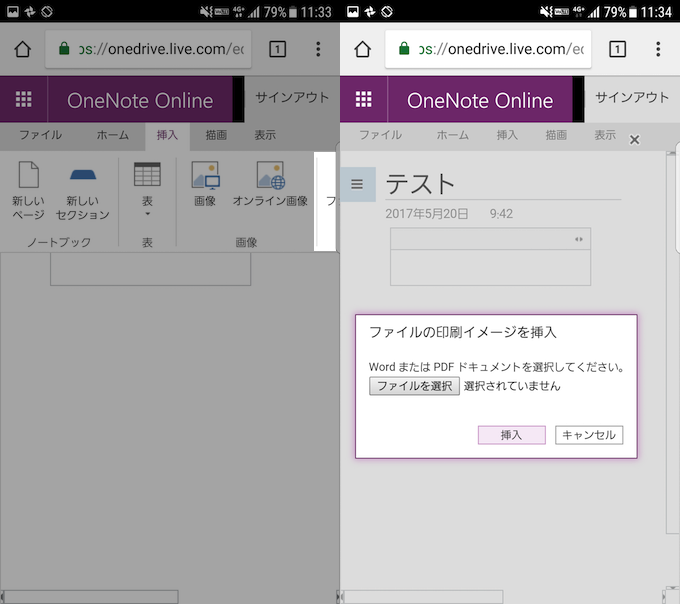
Task: Tap the rotation icon in right status bar
Action: coord(387,11)
